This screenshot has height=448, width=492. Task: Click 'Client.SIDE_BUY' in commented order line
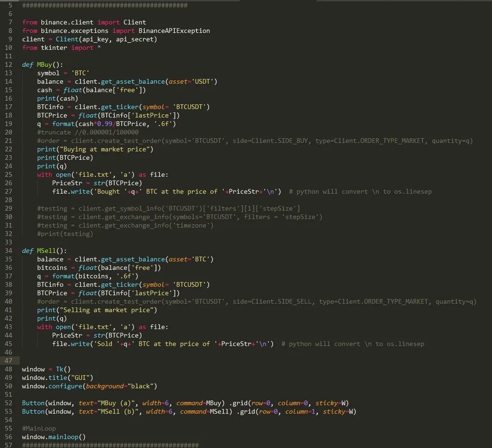click(x=280, y=141)
